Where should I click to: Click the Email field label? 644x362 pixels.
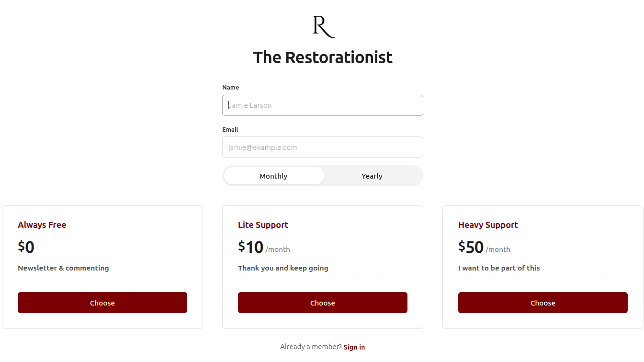tap(230, 130)
